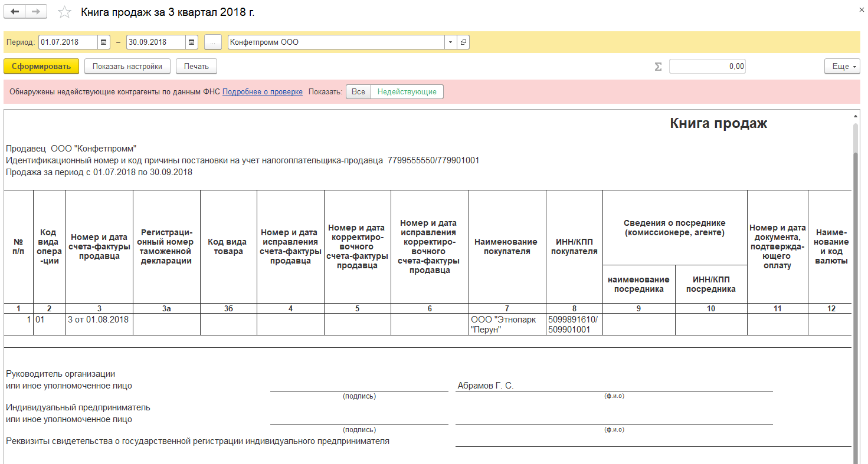Click the window title Книга продаж за 3 квартал
The image size is (868, 464).
(x=168, y=12)
